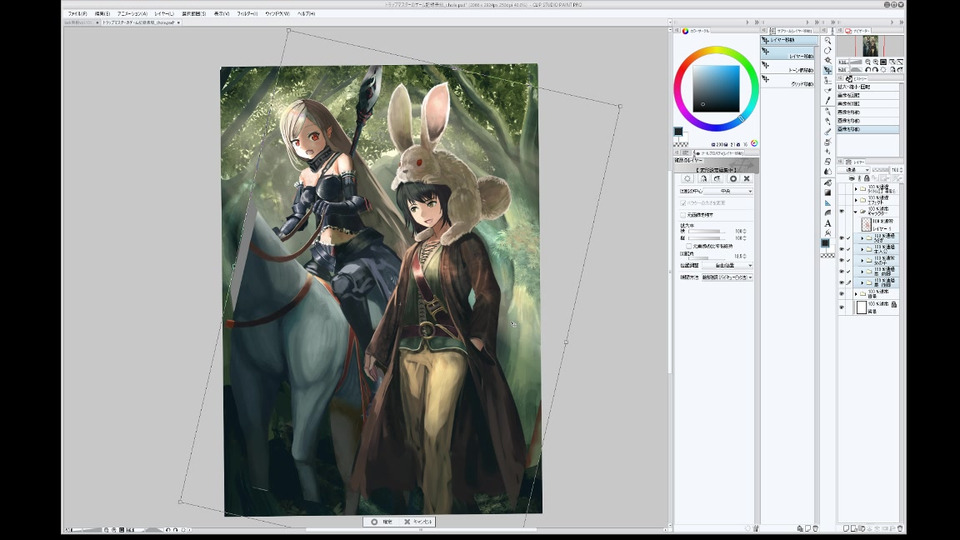Click Navigator rotate left icon

pos(868,70)
